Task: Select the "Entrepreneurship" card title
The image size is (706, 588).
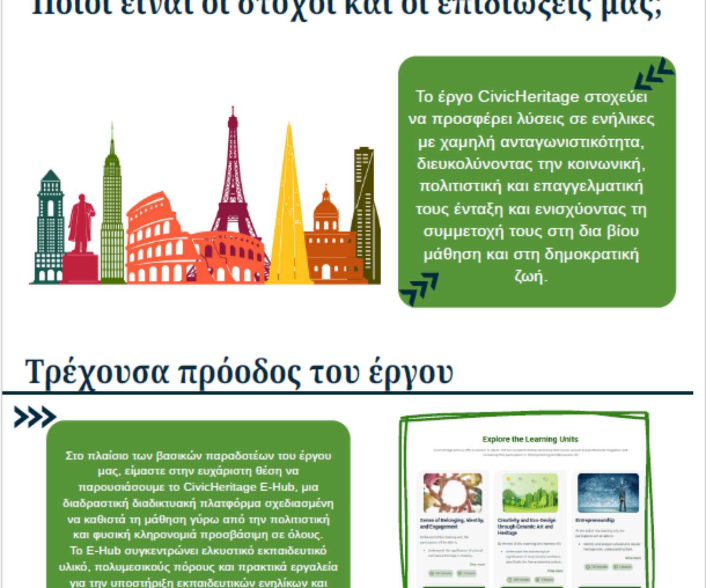Action: click(x=595, y=520)
